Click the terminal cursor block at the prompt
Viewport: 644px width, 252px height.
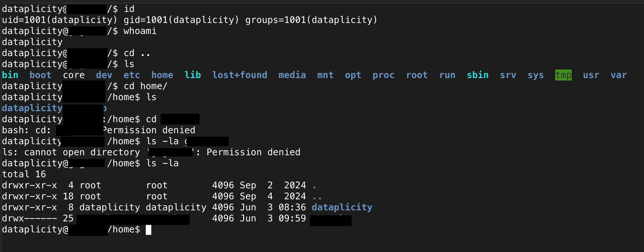(x=149, y=230)
